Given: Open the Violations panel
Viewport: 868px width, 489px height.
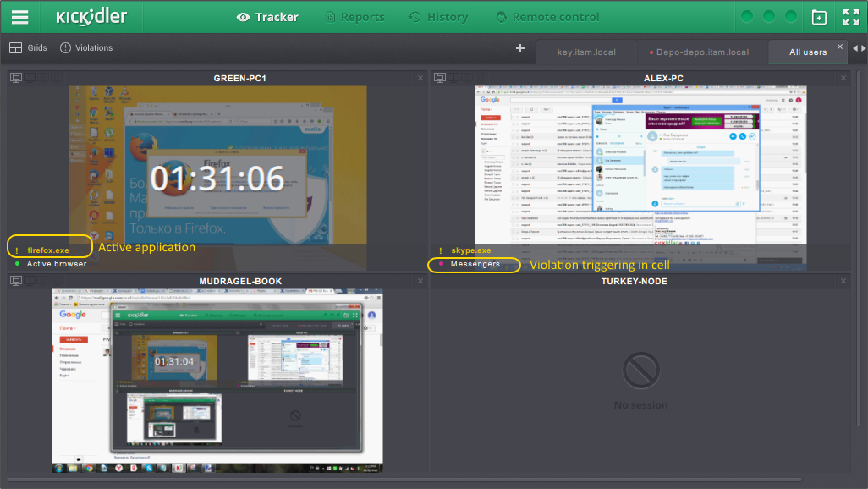Looking at the screenshot, I should (x=85, y=48).
